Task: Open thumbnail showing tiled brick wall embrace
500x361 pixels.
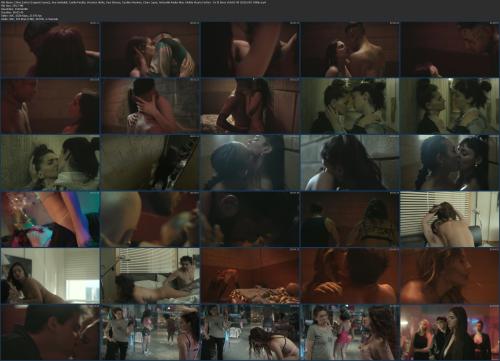Action: tap(150, 106)
